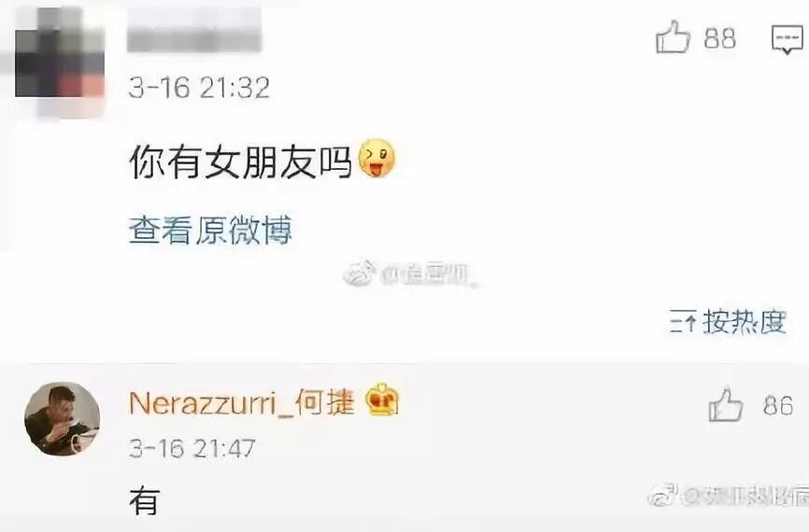This screenshot has height=532, width=809.
Task: Click the sort arrow icon beside 按热度
Action: pos(683,322)
